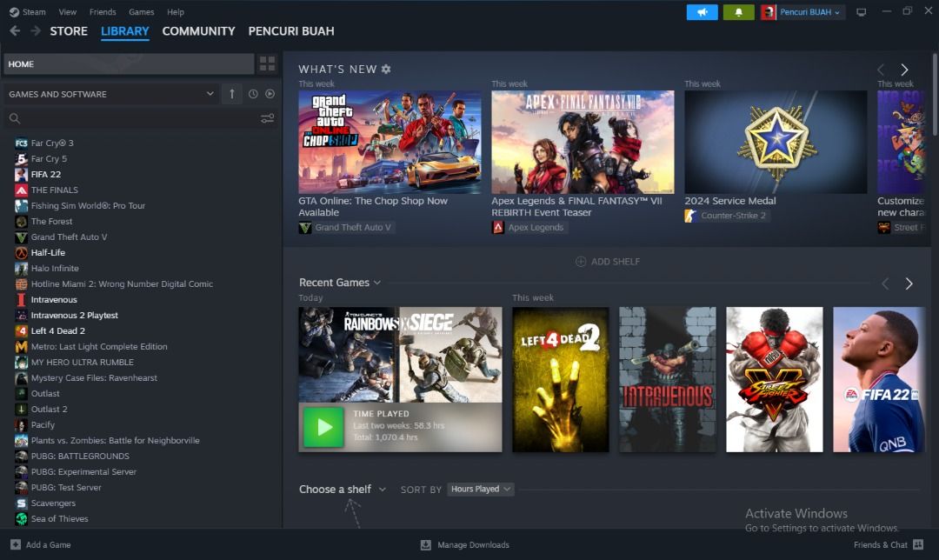Select Halo Infinite in list
This screenshot has width=939, height=560.
pyautogui.click(x=55, y=269)
